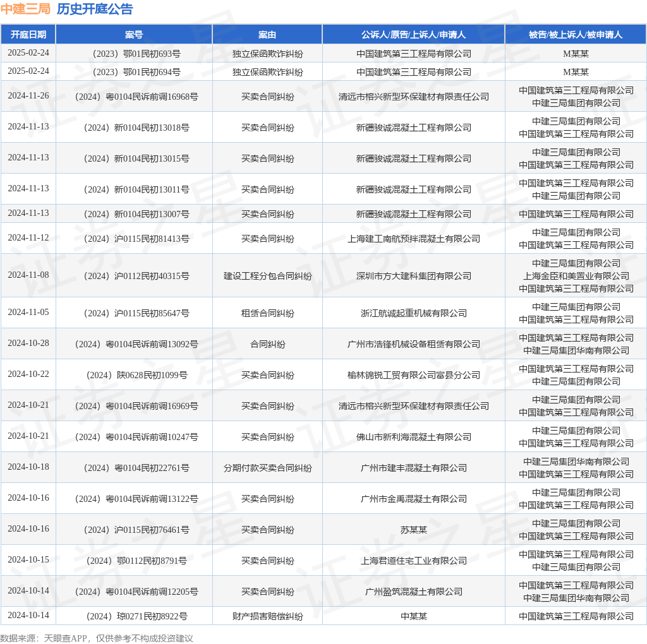Select case number (2023)鄂01民初694号
Screen dimensions: 647x644
pos(136,72)
